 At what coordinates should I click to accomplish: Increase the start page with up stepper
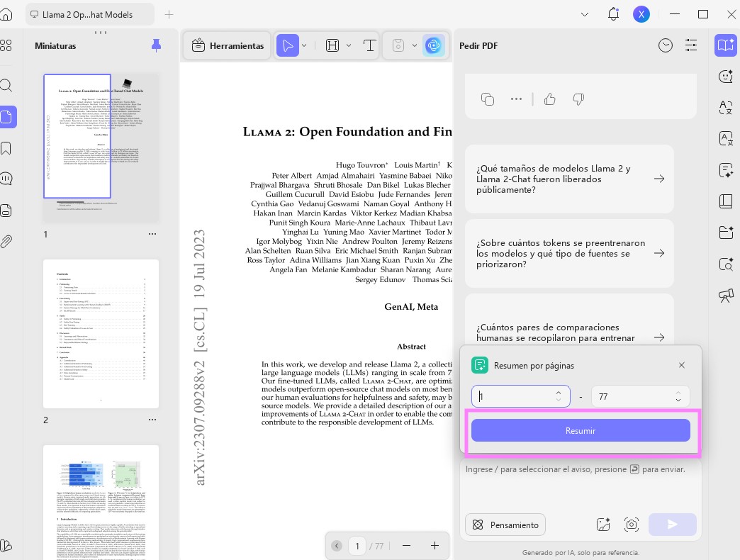tap(559, 393)
